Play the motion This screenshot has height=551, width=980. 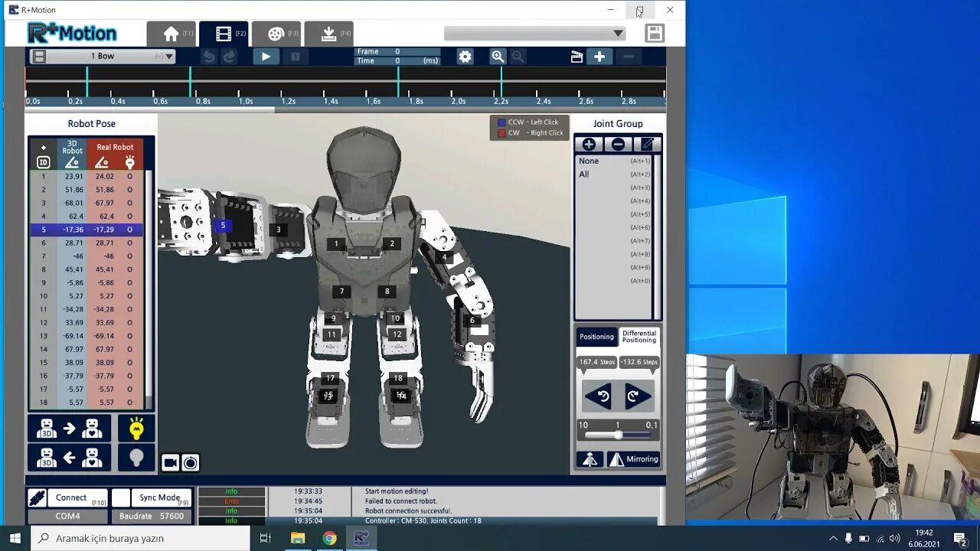click(x=266, y=56)
